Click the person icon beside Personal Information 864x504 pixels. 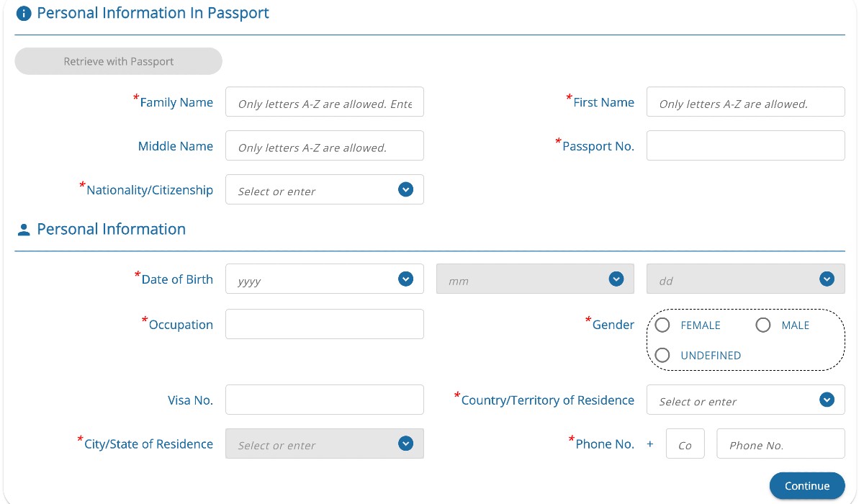click(x=24, y=230)
